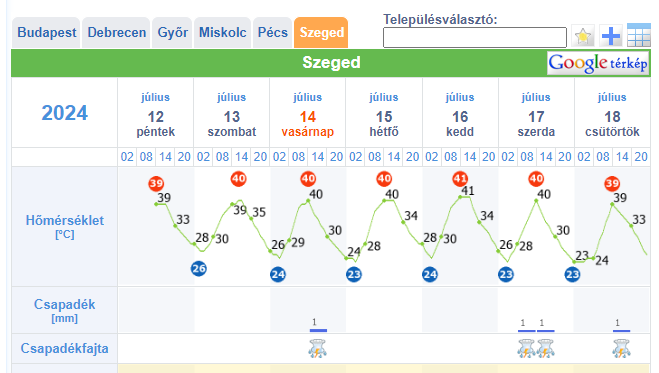
Task: Click the thunderstorm icon on július 14
Action: pyautogui.click(x=318, y=349)
